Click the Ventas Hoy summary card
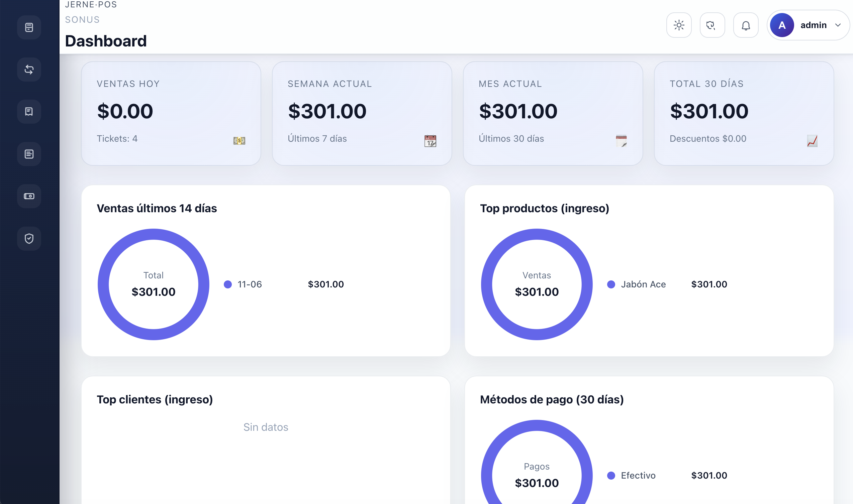 (x=171, y=113)
